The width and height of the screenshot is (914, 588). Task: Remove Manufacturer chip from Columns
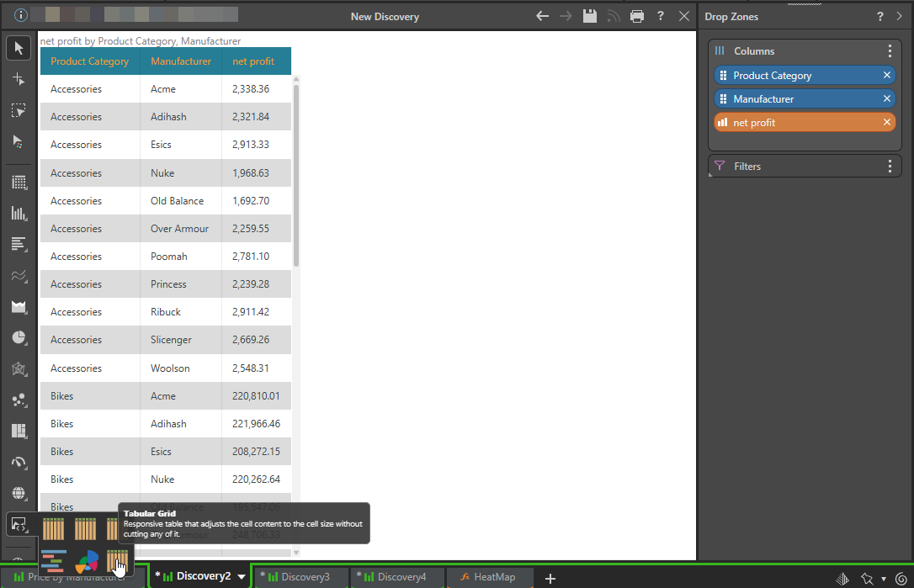[x=886, y=98]
